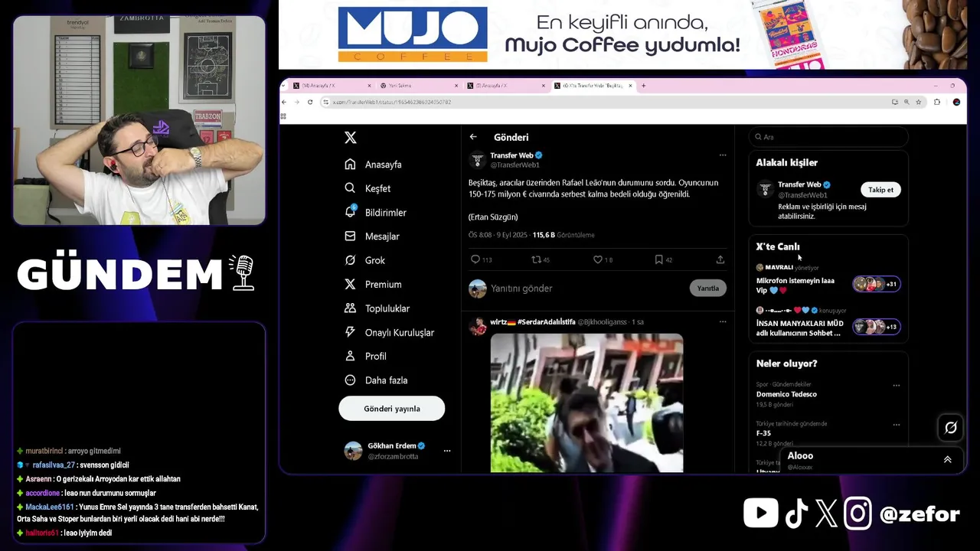Click the repost icon with 45
This screenshot has height=551, width=980.
tap(541, 259)
